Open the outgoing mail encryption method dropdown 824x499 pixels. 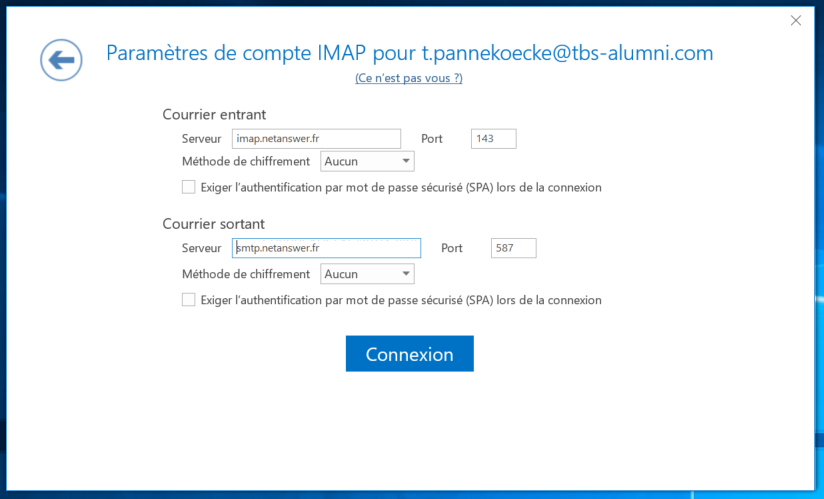[367, 274]
